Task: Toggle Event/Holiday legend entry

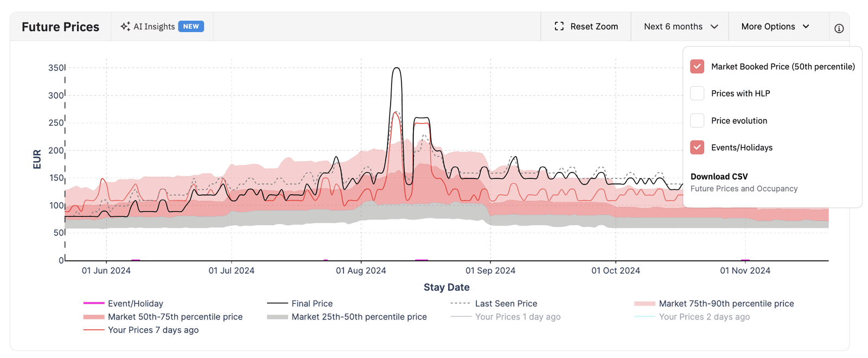Action: (123, 304)
